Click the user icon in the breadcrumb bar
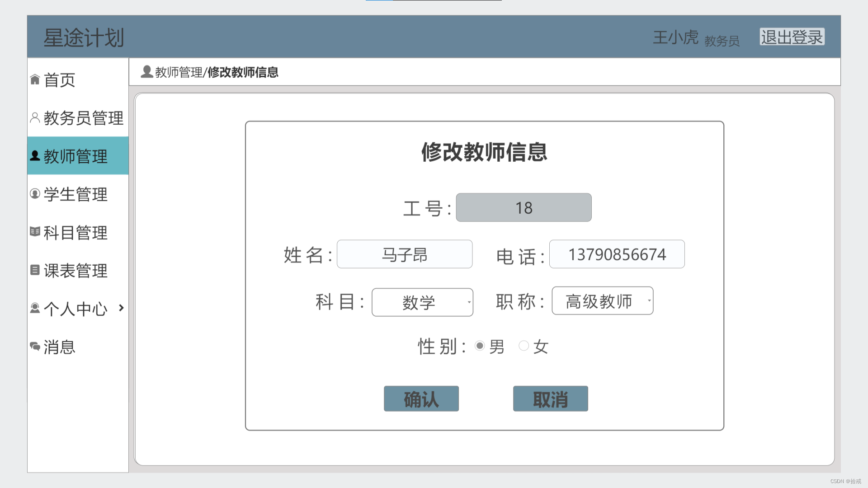The width and height of the screenshot is (868, 488). pos(146,72)
